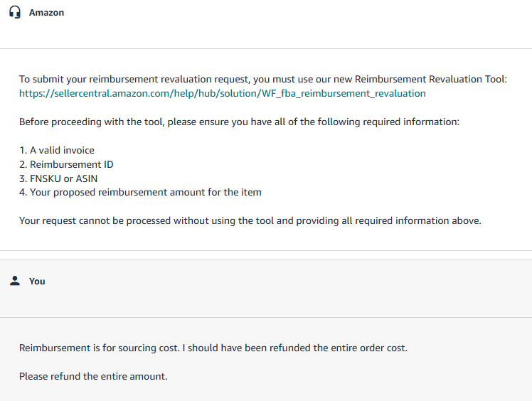The width and height of the screenshot is (532, 401).
Task: Click the user avatar icon beside You
Action: coord(15,281)
